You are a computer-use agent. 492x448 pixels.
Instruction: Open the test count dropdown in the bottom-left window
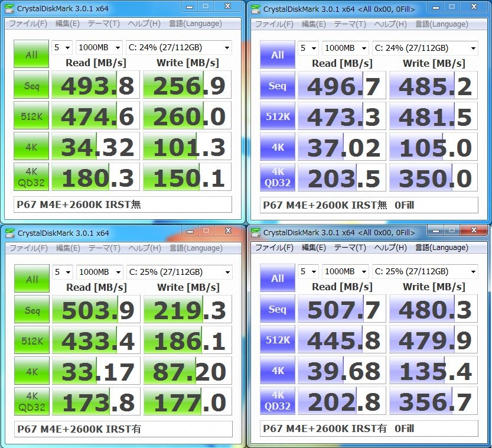pos(63,272)
